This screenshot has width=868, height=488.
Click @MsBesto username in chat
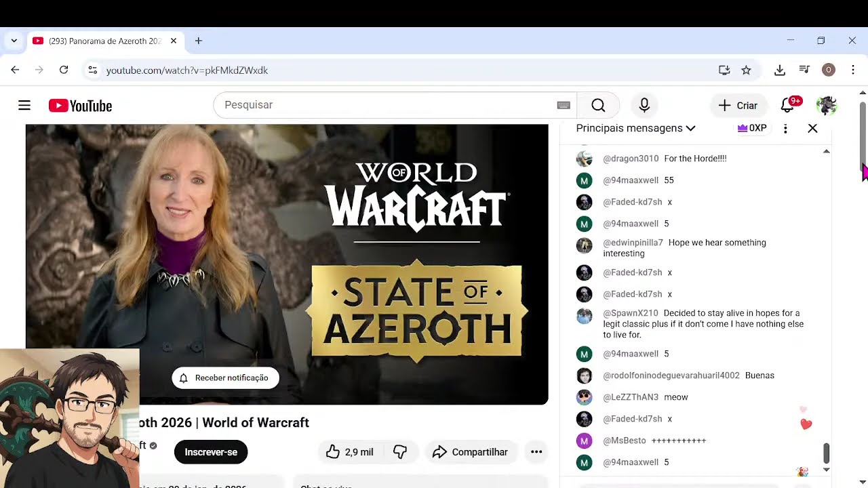tap(625, 441)
